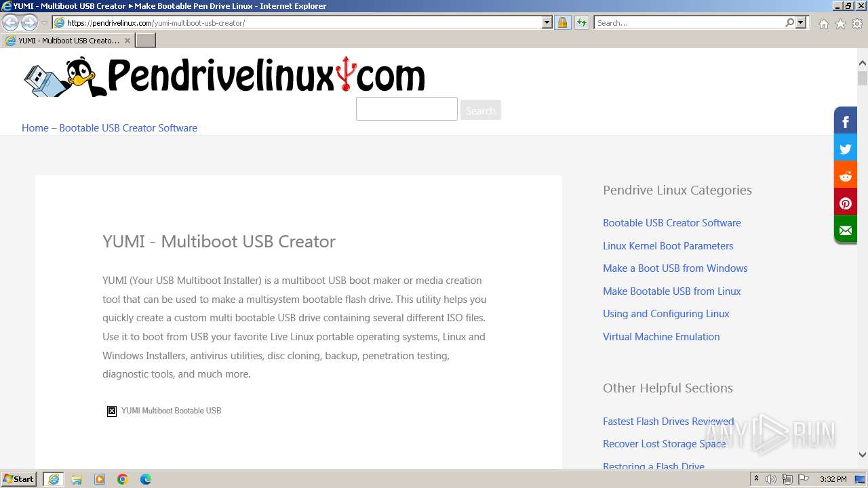Open File Explorer from taskbar
Image resolution: width=868 pixels, height=488 pixels.
pyautogui.click(x=77, y=479)
